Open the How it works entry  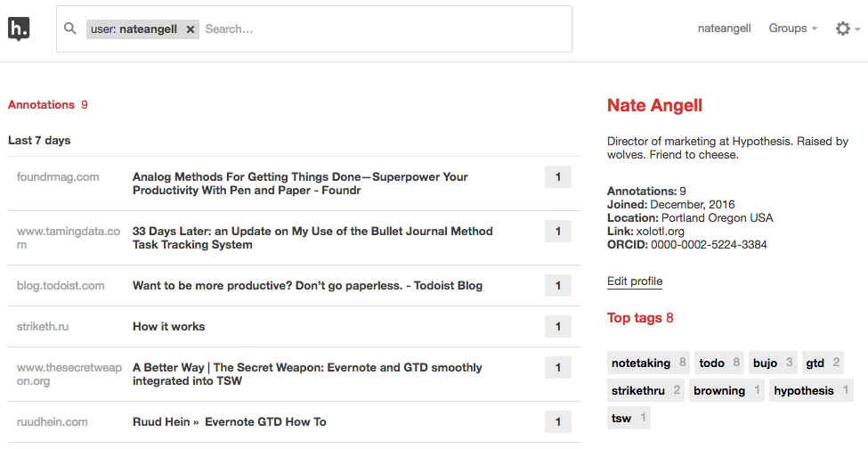pyautogui.click(x=168, y=327)
